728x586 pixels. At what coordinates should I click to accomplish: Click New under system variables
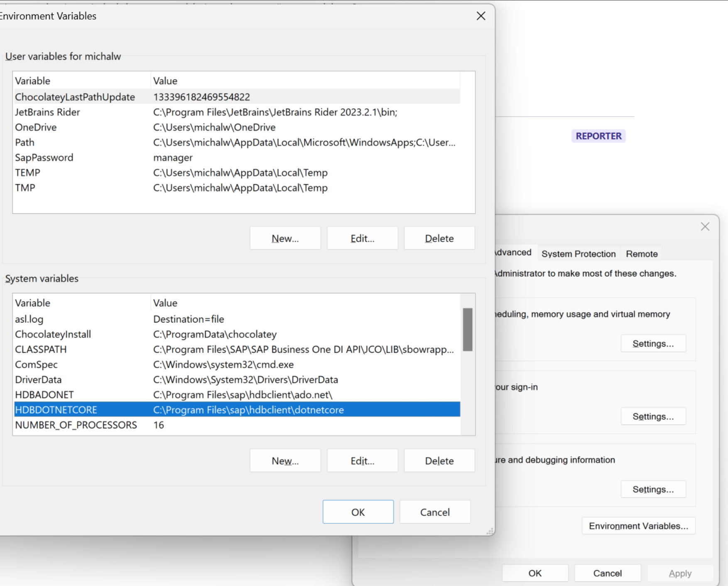point(285,460)
